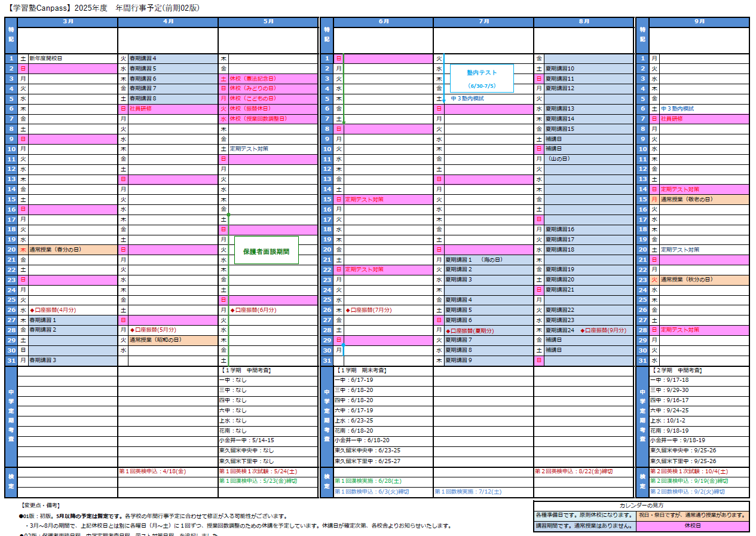Image resolution: width=756 pixels, height=536 pixels.
Task: Click the 春期講習８ entry
Action: click(173, 99)
